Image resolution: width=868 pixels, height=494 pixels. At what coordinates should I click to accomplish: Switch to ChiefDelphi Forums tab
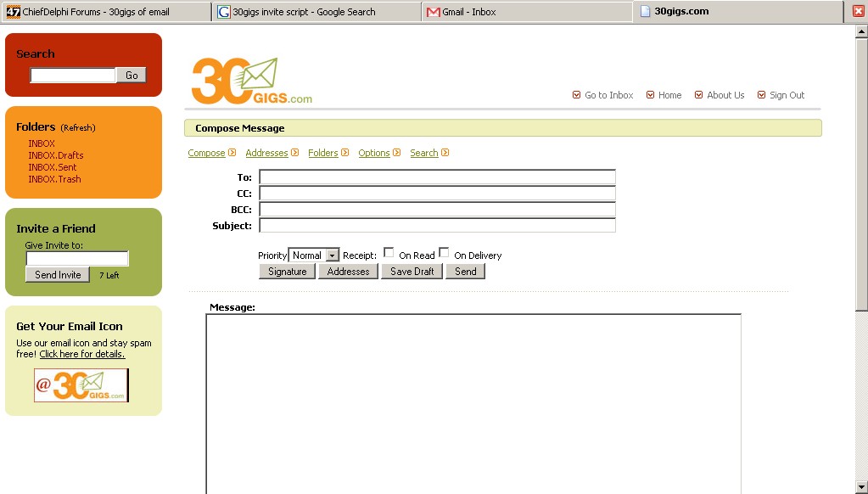pyautogui.click(x=106, y=12)
